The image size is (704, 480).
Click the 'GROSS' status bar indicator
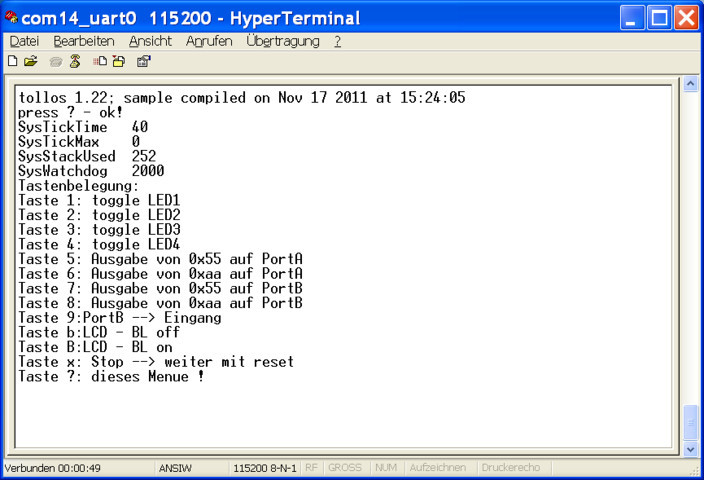pyautogui.click(x=345, y=468)
